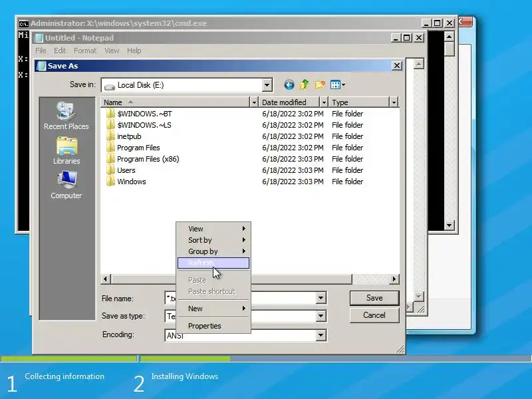This screenshot has height=399, width=532.
Task: Choose Refresh in the context menu
Action: (213, 263)
